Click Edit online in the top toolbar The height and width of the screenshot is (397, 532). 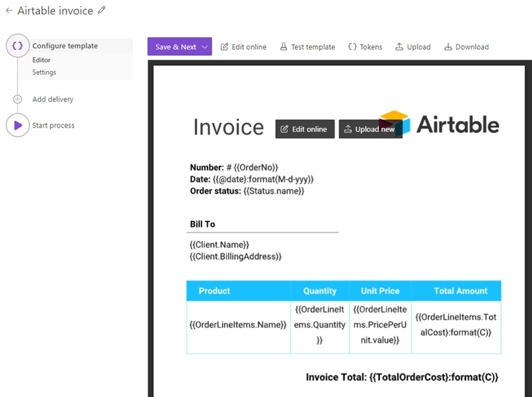243,47
